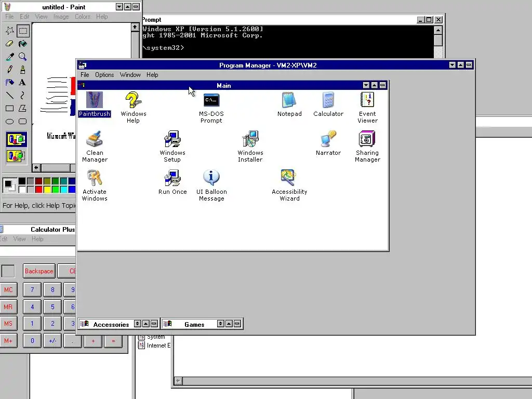Select the Free-Form Select tool in Paint
This screenshot has height=399, width=532.
(9, 31)
